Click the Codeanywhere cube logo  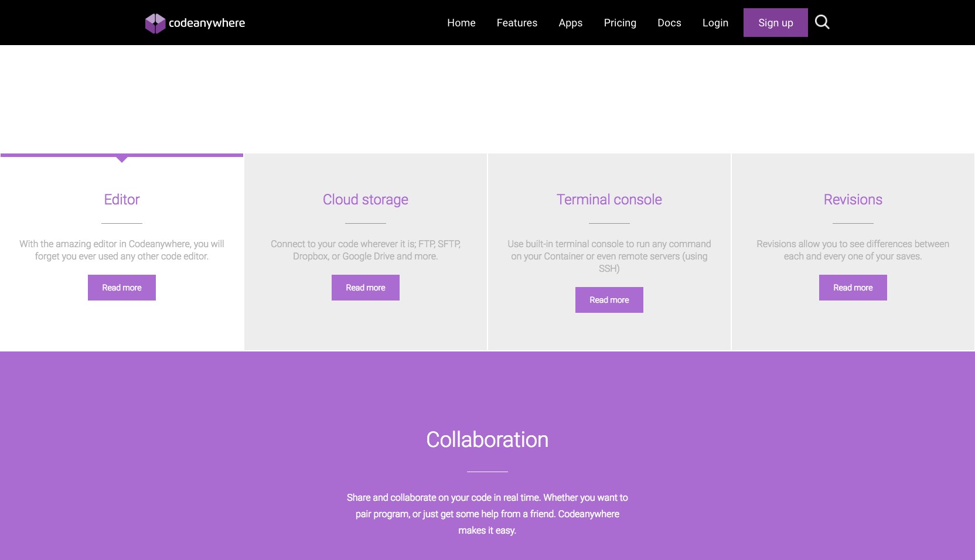click(x=155, y=23)
